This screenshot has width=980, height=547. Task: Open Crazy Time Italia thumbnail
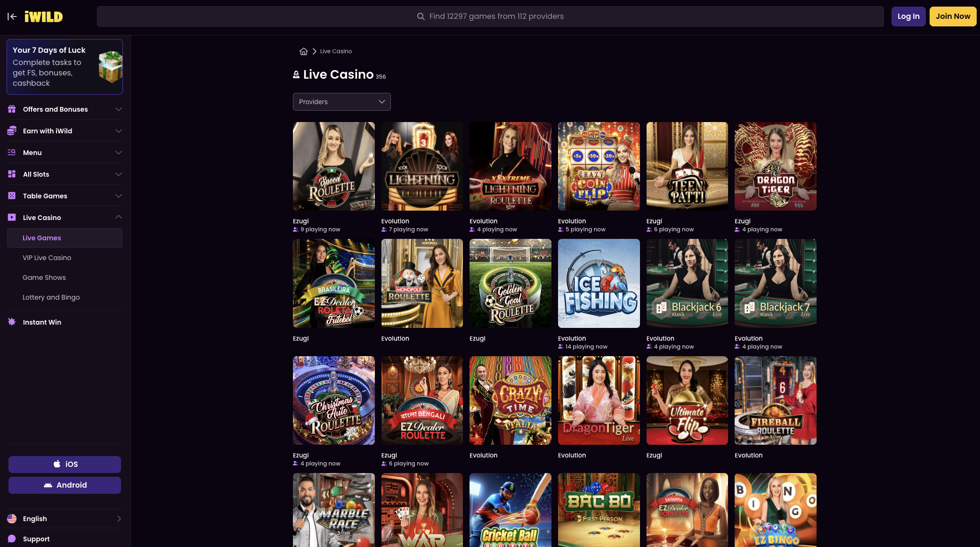(x=510, y=400)
